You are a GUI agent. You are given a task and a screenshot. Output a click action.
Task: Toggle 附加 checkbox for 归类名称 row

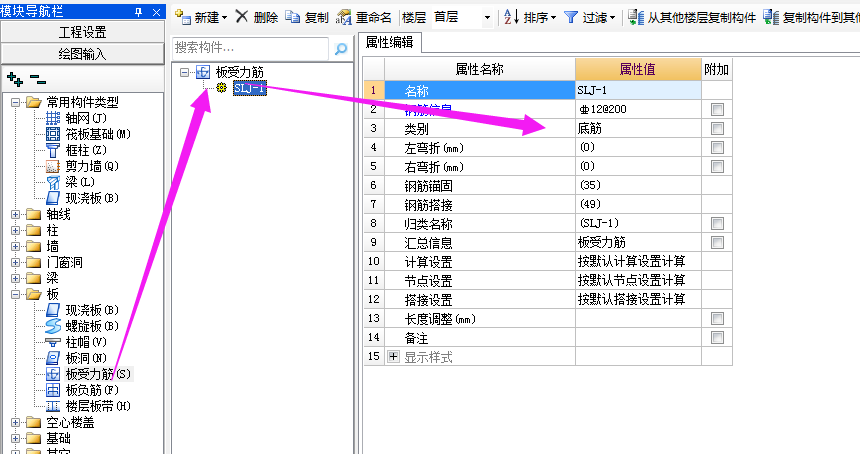[717, 223]
